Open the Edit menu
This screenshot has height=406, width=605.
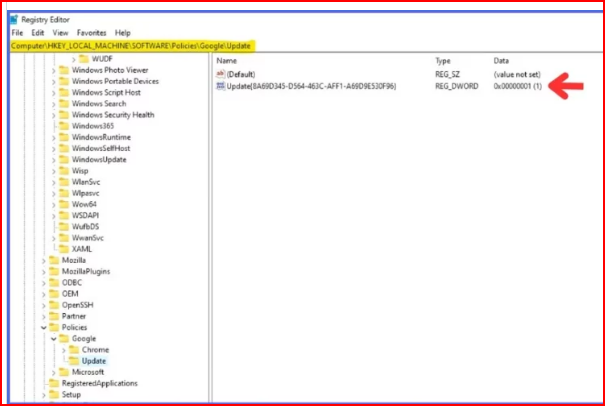38,33
